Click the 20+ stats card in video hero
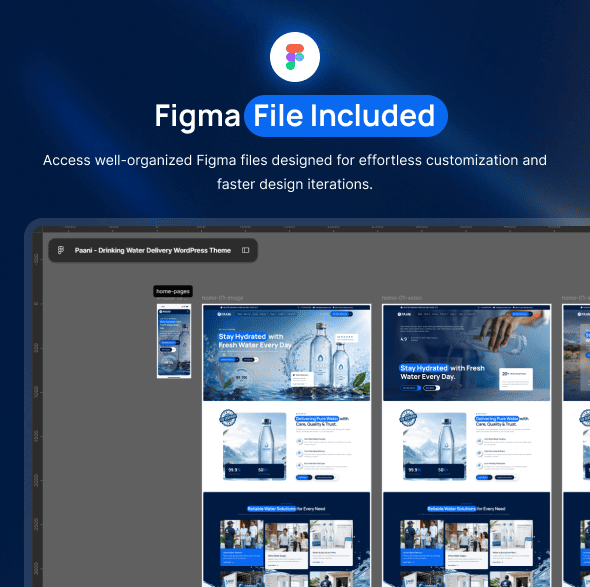The image size is (590, 587). coord(515,379)
